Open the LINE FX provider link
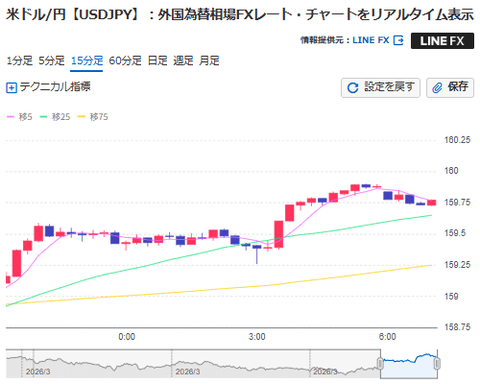The height and width of the screenshot is (384, 480). [371, 40]
